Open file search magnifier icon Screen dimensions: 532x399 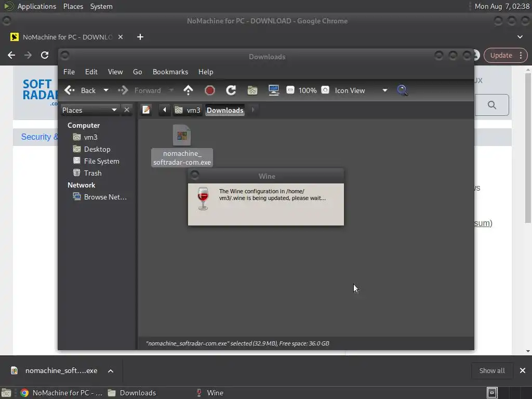click(x=402, y=90)
